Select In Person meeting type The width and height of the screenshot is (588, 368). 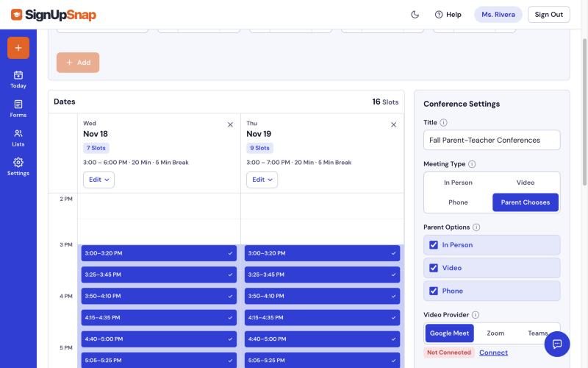click(x=458, y=183)
